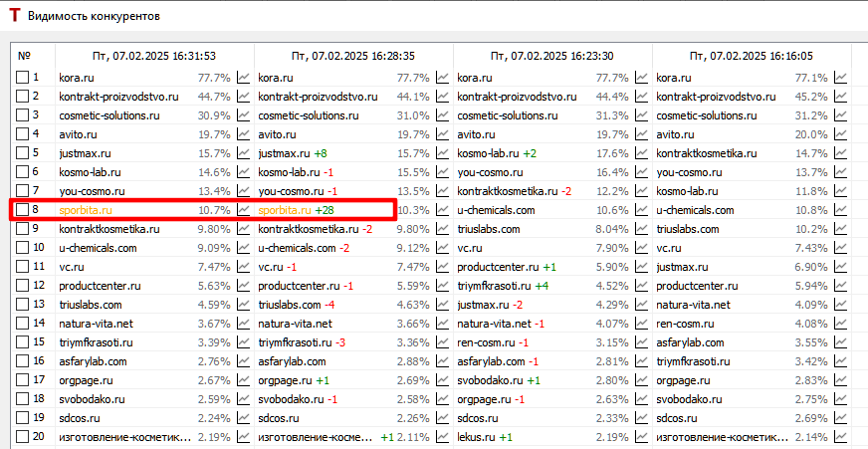Tick checkbox for row 12

(x=22, y=286)
